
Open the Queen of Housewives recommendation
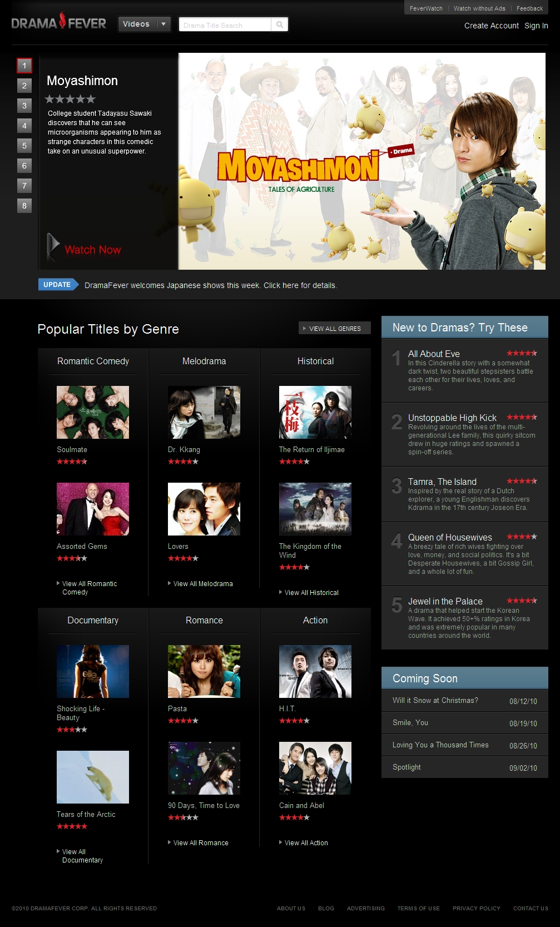point(465,554)
